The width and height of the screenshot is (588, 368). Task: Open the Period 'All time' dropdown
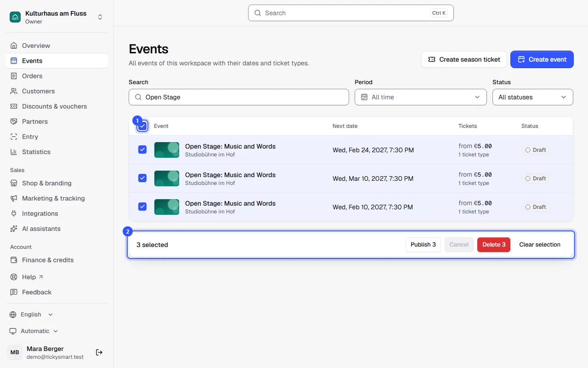[421, 97]
